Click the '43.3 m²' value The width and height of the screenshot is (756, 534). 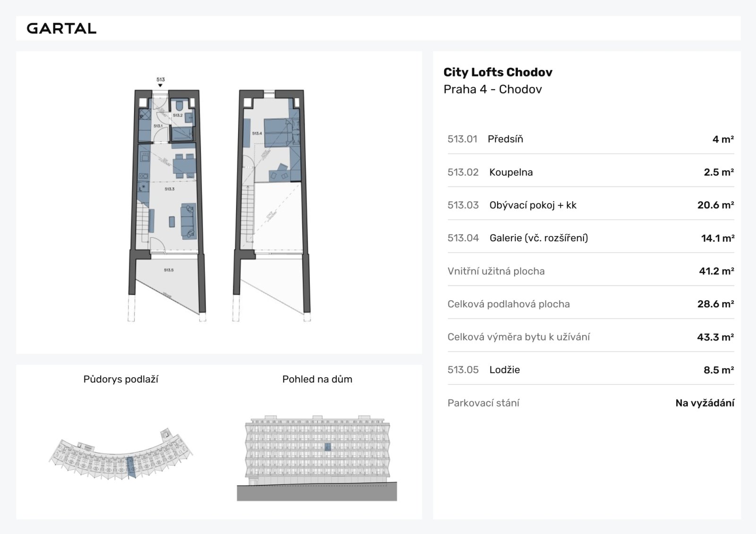[716, 337]
